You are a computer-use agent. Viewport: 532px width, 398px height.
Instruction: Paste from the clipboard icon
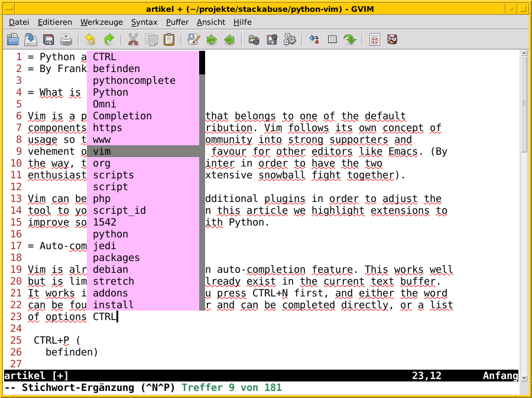click(x=168, y=40)
